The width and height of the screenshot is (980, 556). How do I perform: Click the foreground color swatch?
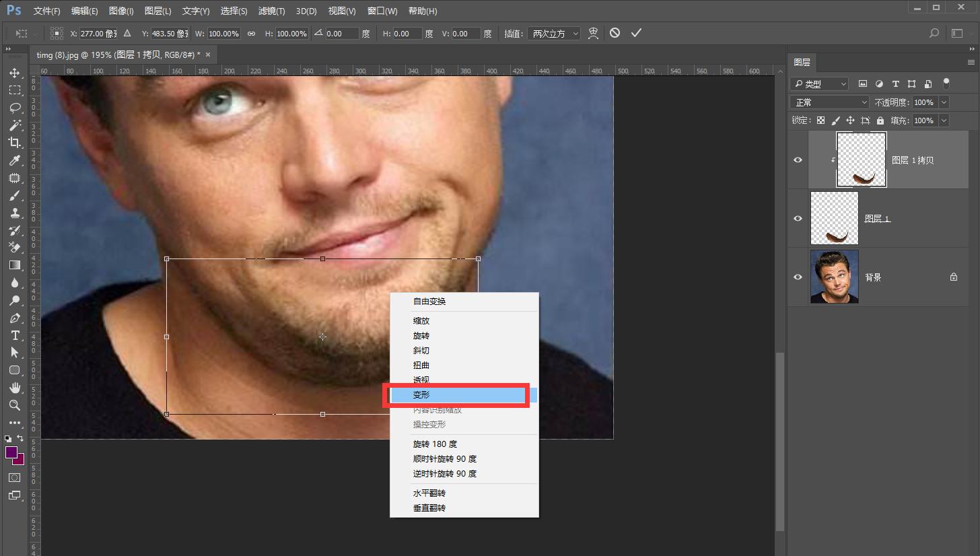[x=11, y=452]
